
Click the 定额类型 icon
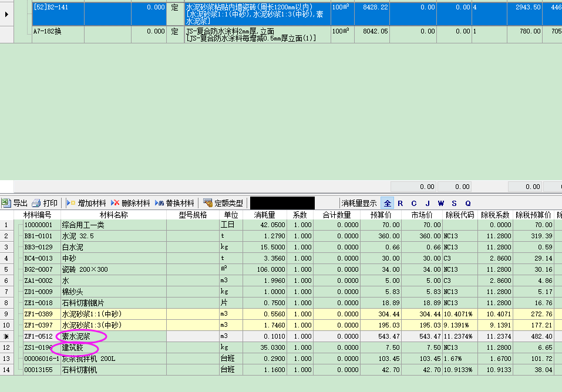pyautogui.click(x=207, y=203)
